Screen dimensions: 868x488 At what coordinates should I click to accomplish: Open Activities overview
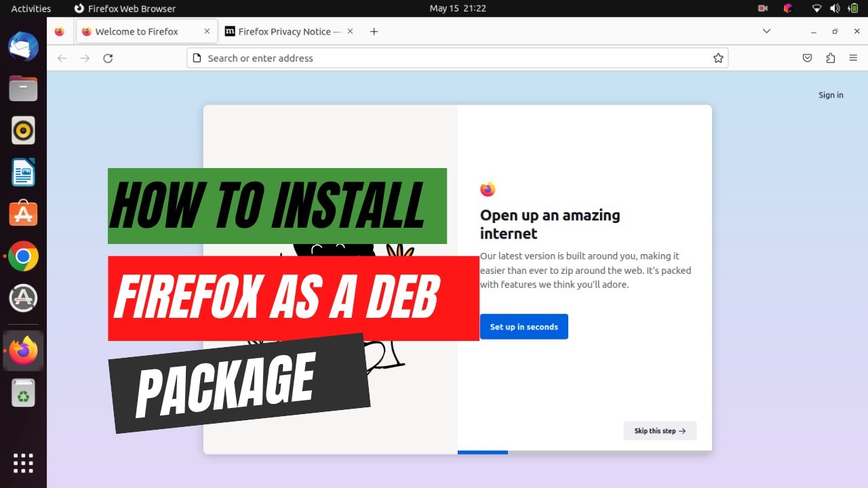[31, 8]
